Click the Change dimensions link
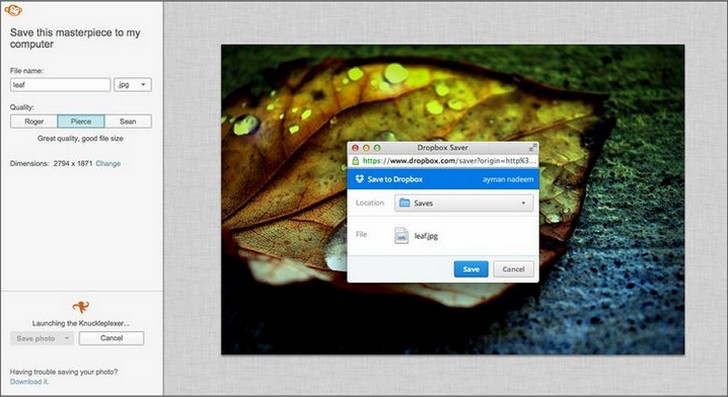The image size is (728, 397). coord(108,163)
